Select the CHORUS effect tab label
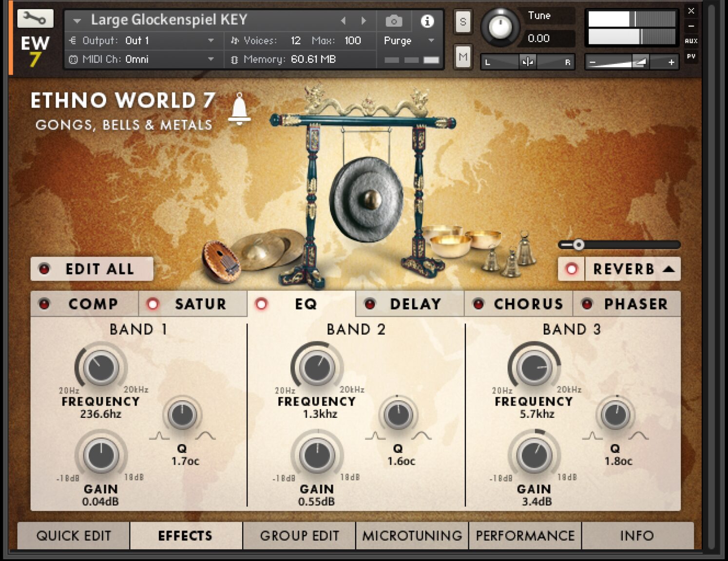The height and width of the screenshot is (561, 728). (x=529, y=304)
